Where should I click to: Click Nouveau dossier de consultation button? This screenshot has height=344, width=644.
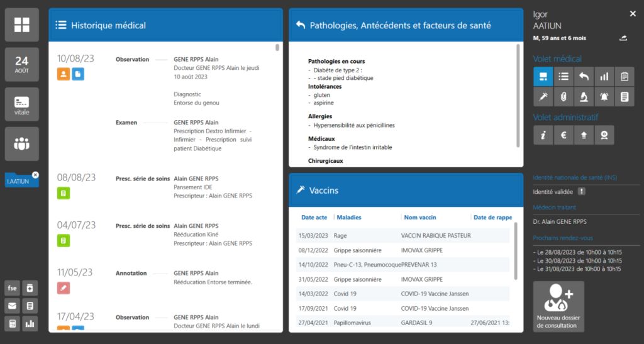point(558,306)
